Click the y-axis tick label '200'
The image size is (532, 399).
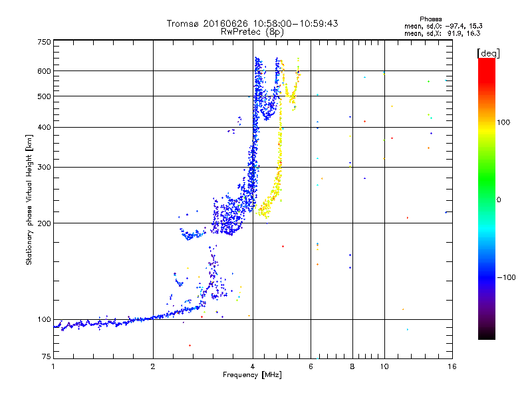pos(44,223)
